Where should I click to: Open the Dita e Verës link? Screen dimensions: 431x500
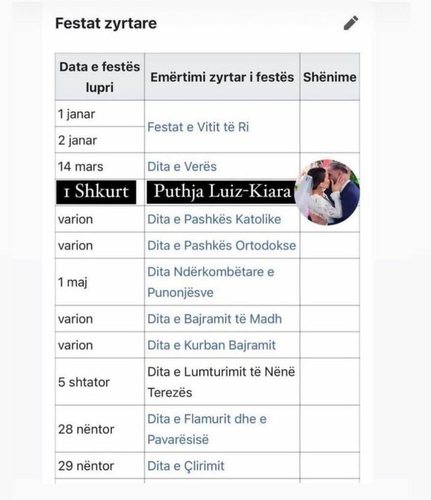pyautogui.click(x=182, y=166)
